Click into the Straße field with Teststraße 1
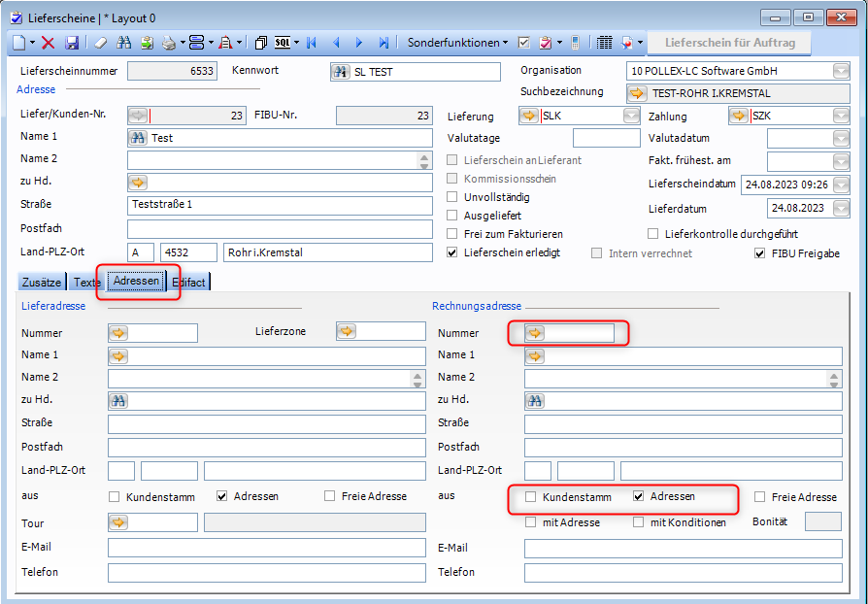Screen dimensions: 868x604 tap(280, 205)
